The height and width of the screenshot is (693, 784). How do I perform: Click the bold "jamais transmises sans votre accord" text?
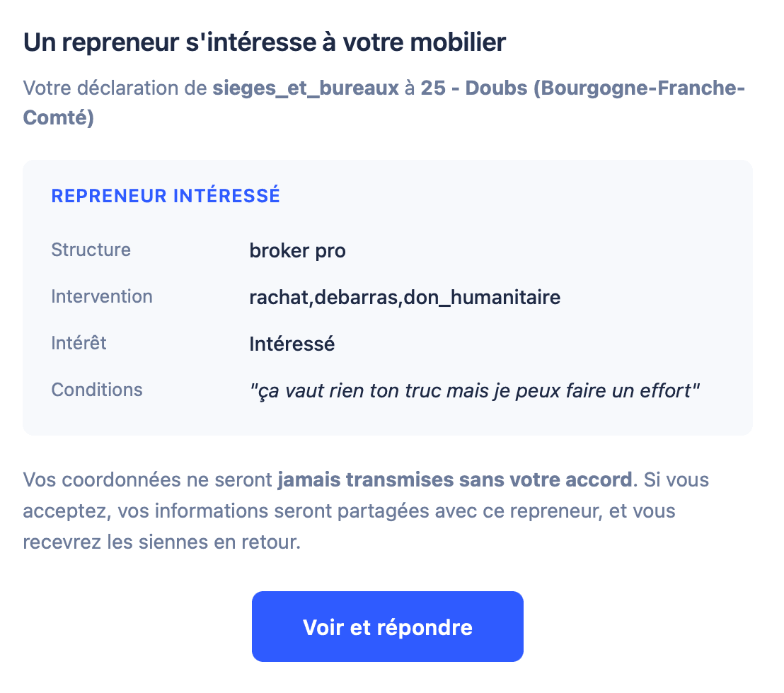click(x=454, y=480)
